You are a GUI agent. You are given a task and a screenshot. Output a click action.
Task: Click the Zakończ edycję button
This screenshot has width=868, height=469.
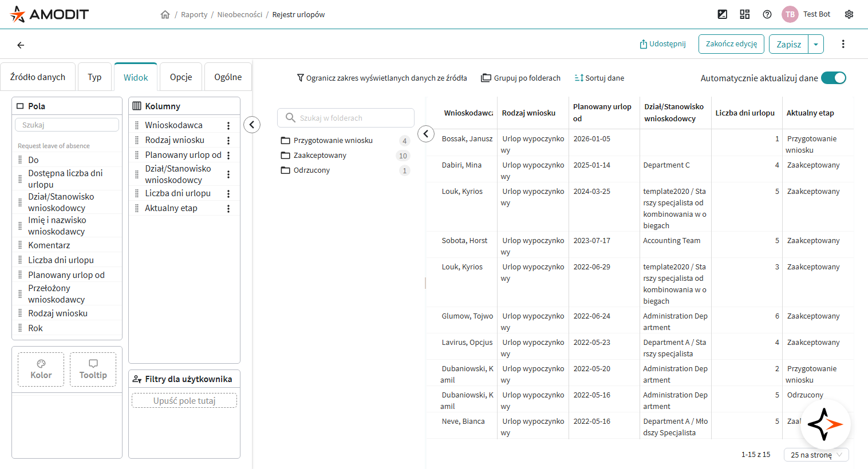coord(731,44)
